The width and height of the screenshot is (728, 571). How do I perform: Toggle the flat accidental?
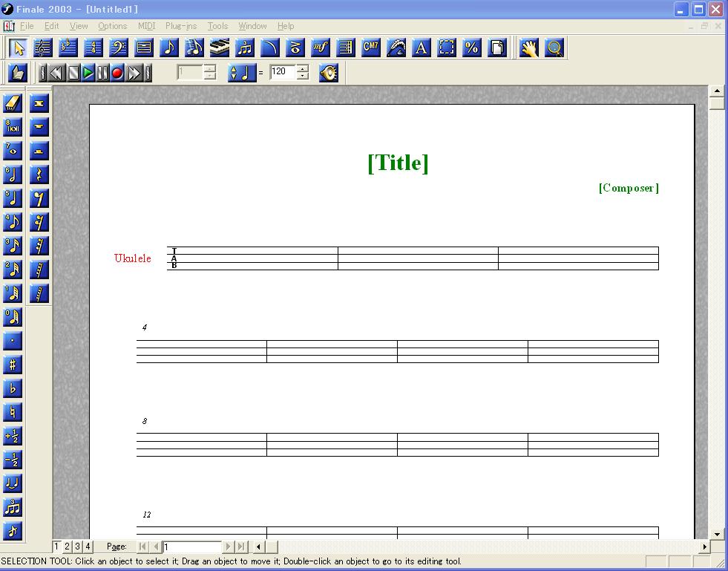tap(13, 388)
